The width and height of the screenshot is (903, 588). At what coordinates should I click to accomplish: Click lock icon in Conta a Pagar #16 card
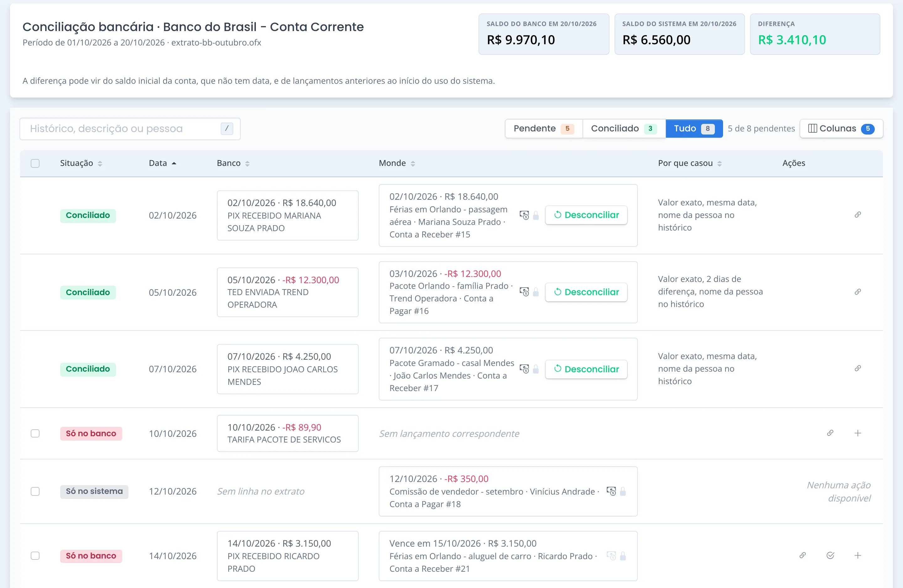(x=536, y=292)
